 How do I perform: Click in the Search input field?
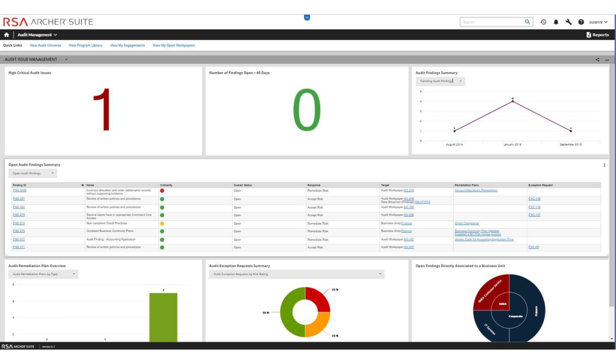point(492,22)
